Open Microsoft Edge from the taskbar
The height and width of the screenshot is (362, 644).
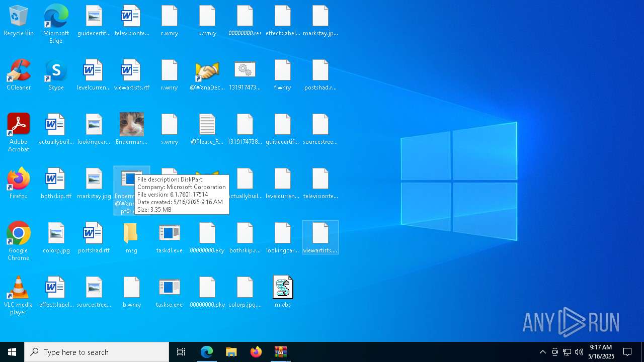pos(207,352)
